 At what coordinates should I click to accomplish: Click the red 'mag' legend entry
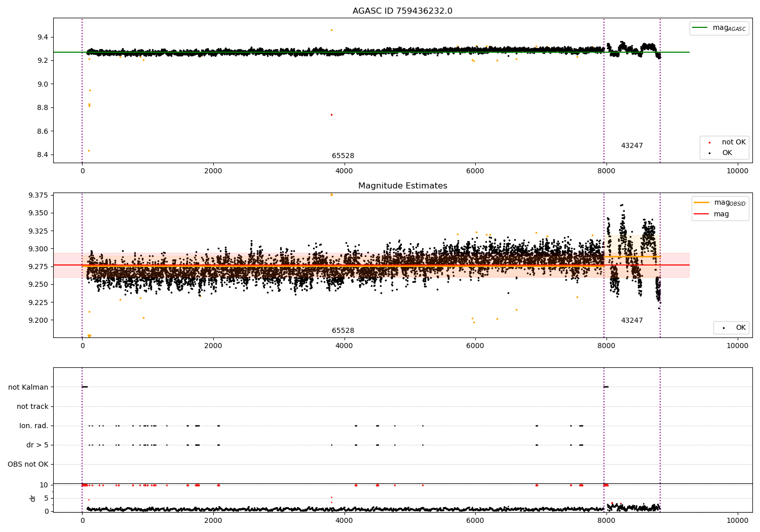point(711,214)
